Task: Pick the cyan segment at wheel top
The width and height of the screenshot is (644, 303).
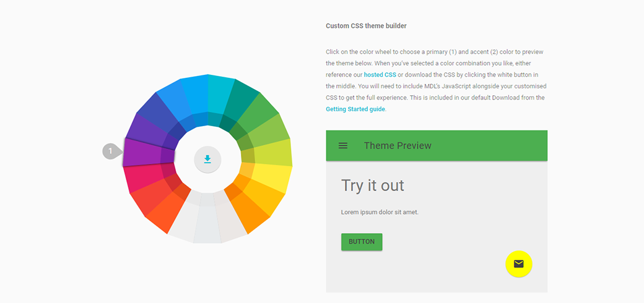Action: 218,91
